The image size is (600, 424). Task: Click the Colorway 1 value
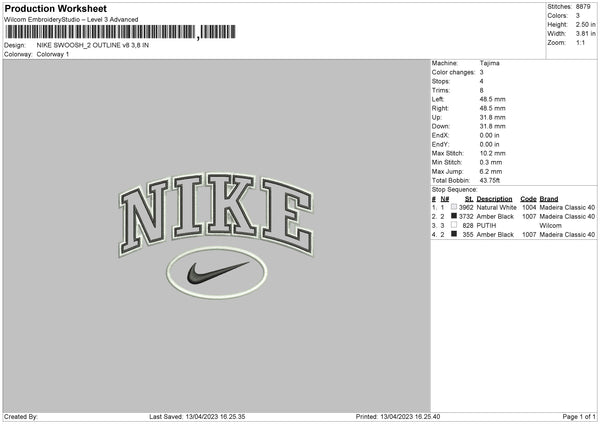tap(53, 54)
